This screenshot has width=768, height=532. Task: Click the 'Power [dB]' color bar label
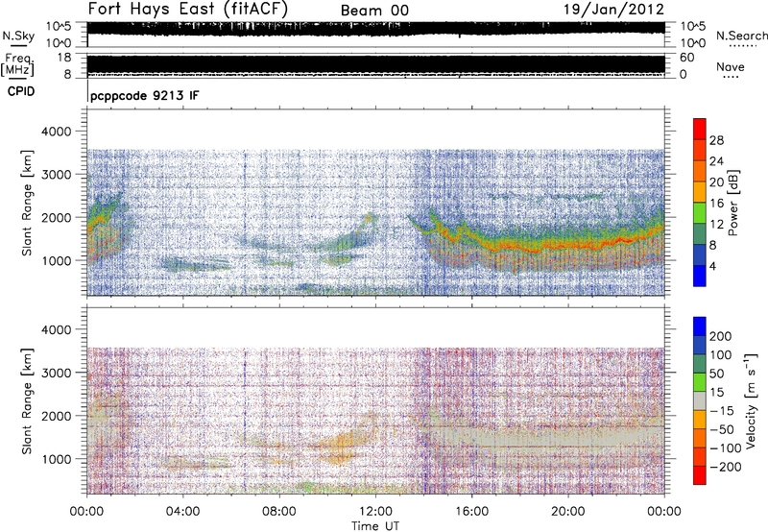click(733, 203)
